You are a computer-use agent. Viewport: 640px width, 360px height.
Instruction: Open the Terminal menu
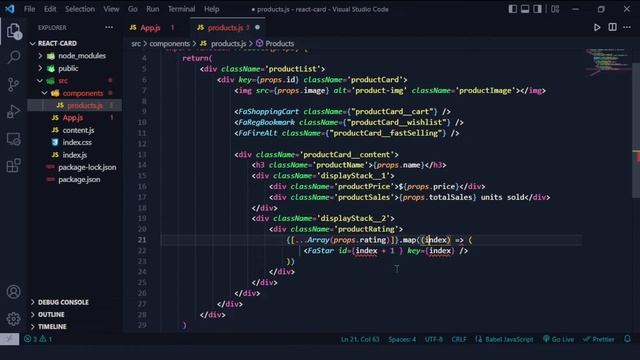pos(181,9)
